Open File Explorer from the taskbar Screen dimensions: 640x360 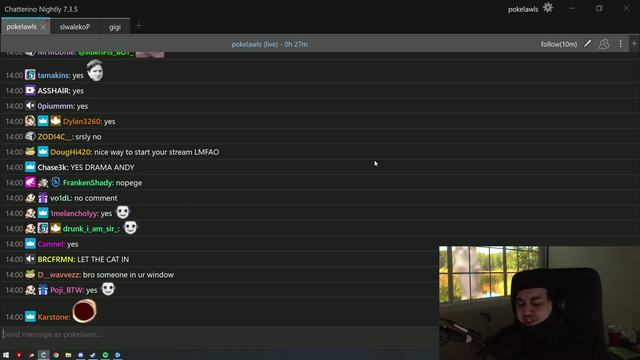click(x=68, y=355)
